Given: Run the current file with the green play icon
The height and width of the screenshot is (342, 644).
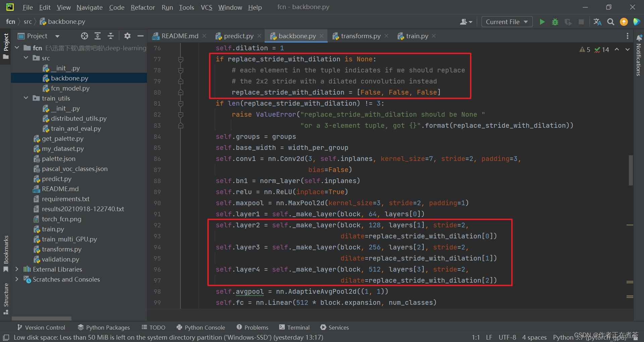Looking at the screenshot, I should [x=542, y=21].
